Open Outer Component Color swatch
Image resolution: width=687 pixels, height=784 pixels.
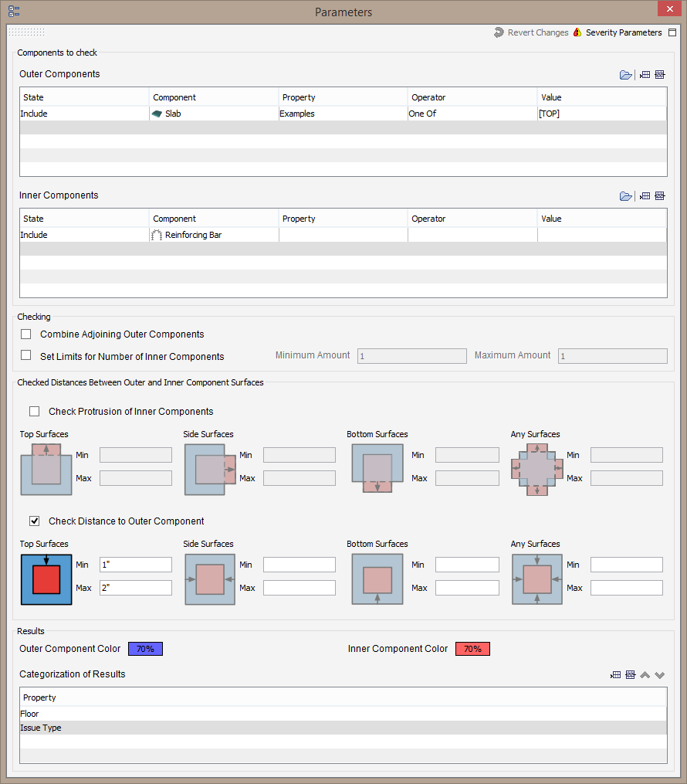pyautogui.click(x=145, y=649)
